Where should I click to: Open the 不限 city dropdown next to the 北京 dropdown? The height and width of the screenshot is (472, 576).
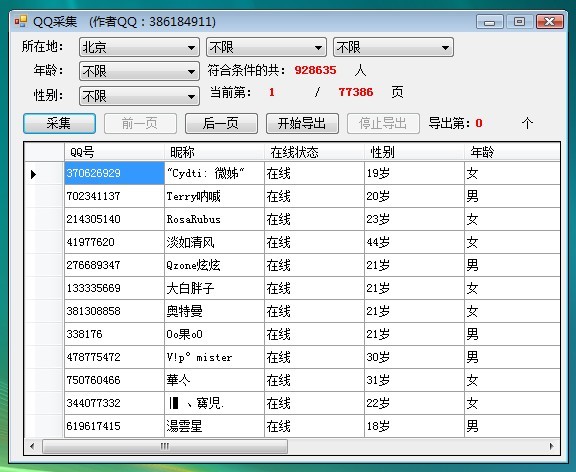pyautogui.click(x=266, y=47)
